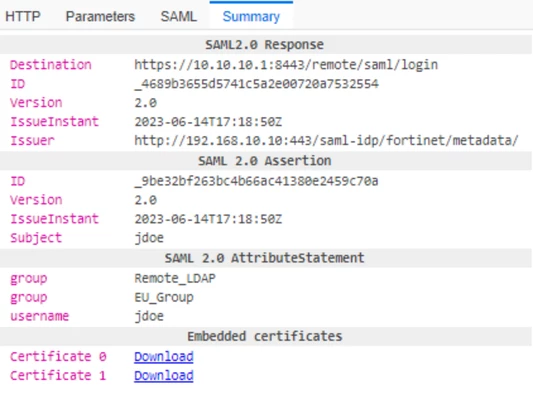Image resolution: width=533 pixels, height=397 pixels.
Task: Download Certificate 0
Action: click(x=164, y=356)
